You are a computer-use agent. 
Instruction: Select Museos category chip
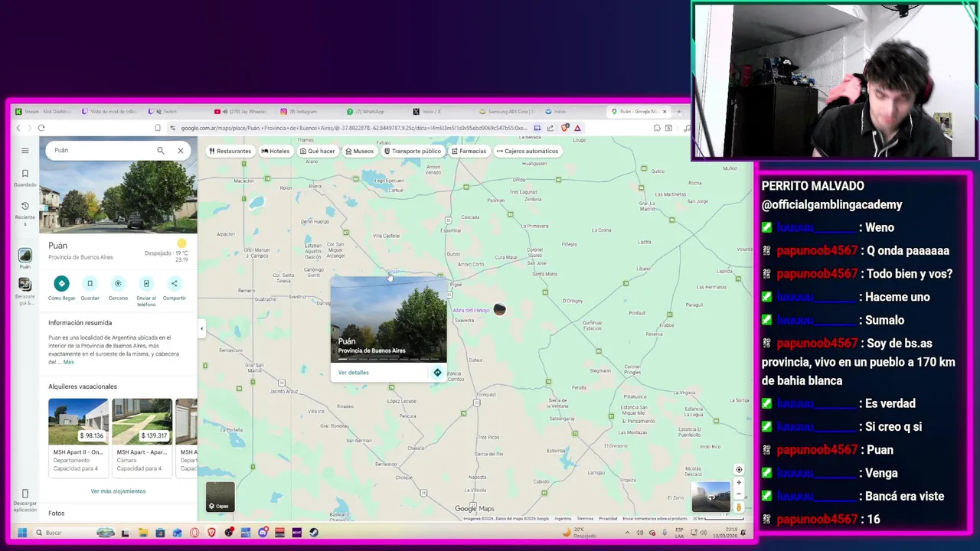359,151
